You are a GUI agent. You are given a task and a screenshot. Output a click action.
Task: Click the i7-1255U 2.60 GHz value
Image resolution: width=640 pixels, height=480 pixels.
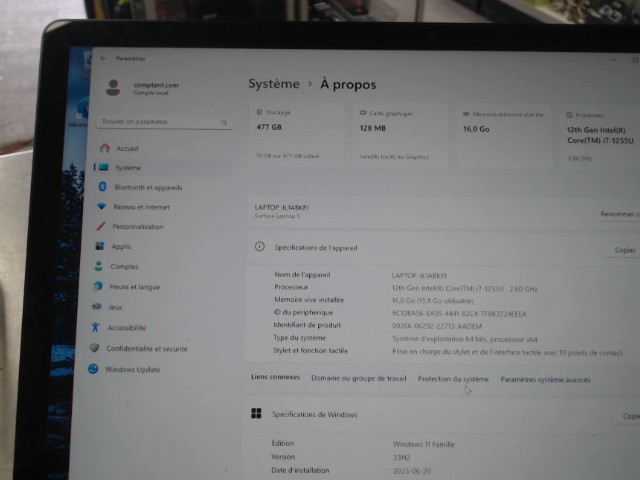click(464, 289)
